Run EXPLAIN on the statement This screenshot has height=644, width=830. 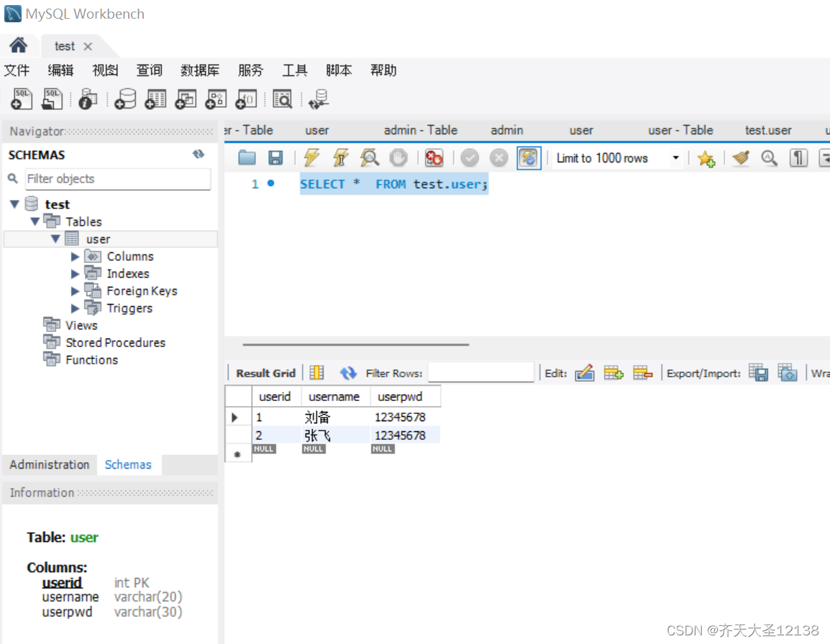tap(370, 157)
